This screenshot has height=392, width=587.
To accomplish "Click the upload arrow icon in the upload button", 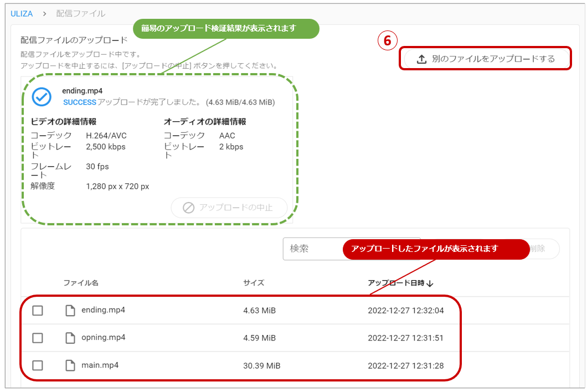I will tap(421, 59).
